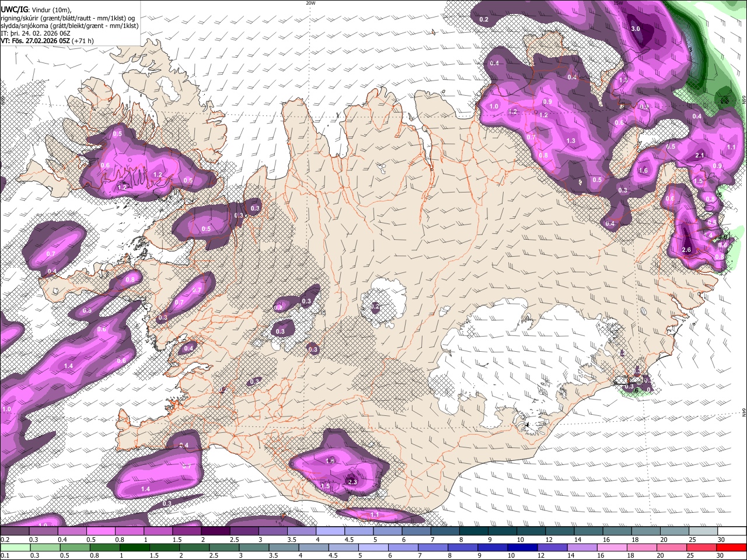
Task: Click the "20W" longitude label
Action: [x=310, y=3]
